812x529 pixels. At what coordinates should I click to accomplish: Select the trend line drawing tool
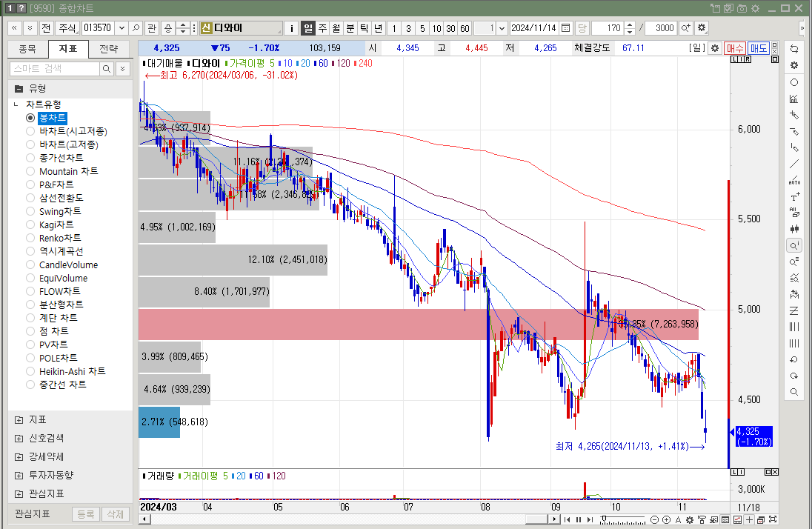(x=794, y=164)
